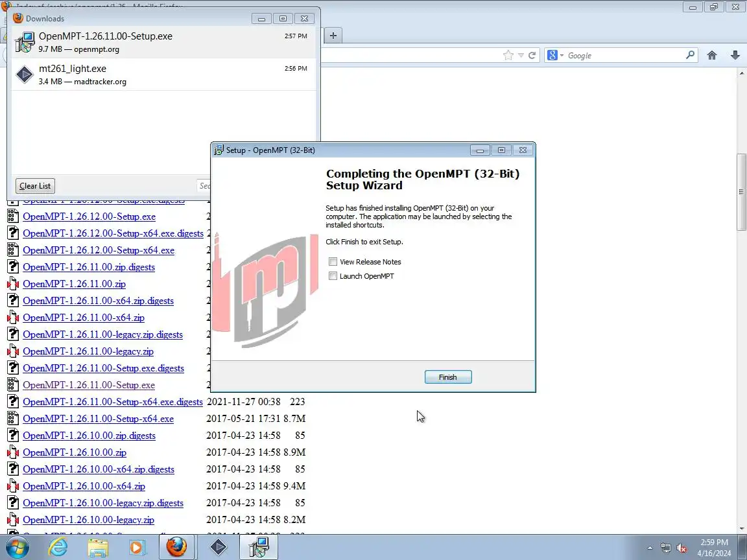Open Windows Explorer folder in taskbar
Screen dimensions: 747x560
(98, 547)
